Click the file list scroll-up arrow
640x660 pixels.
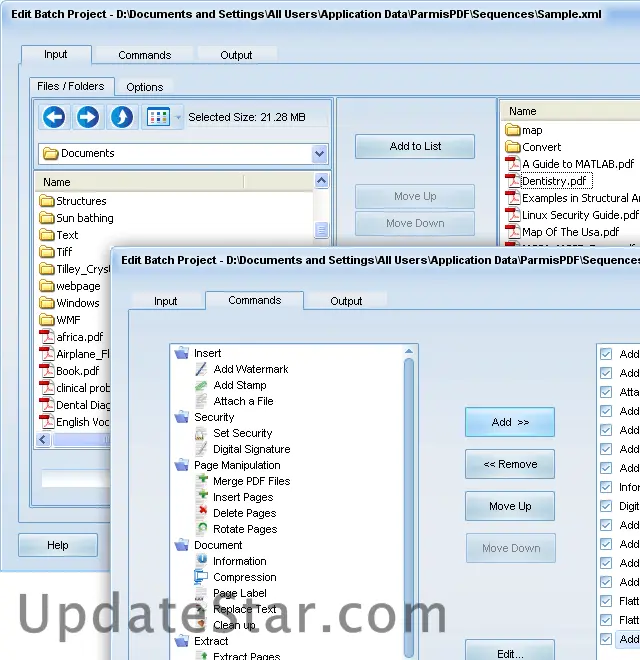(322, 181)
